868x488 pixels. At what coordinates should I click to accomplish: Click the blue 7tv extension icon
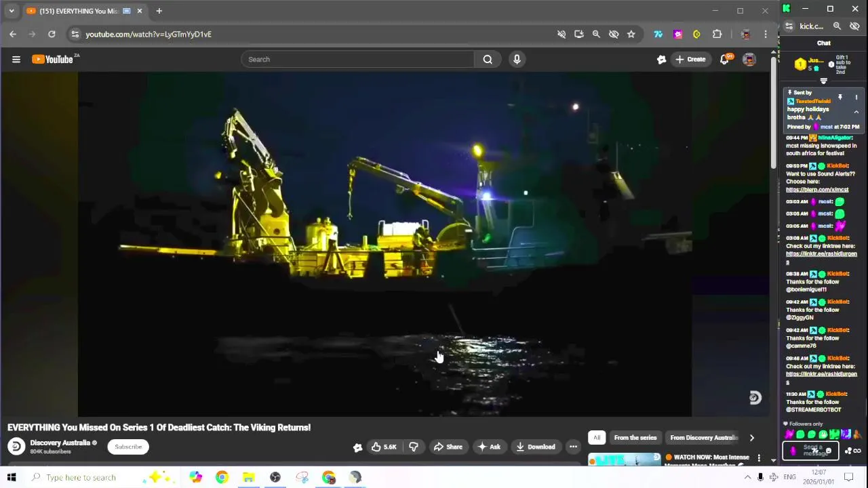click(x=658, y=34)
